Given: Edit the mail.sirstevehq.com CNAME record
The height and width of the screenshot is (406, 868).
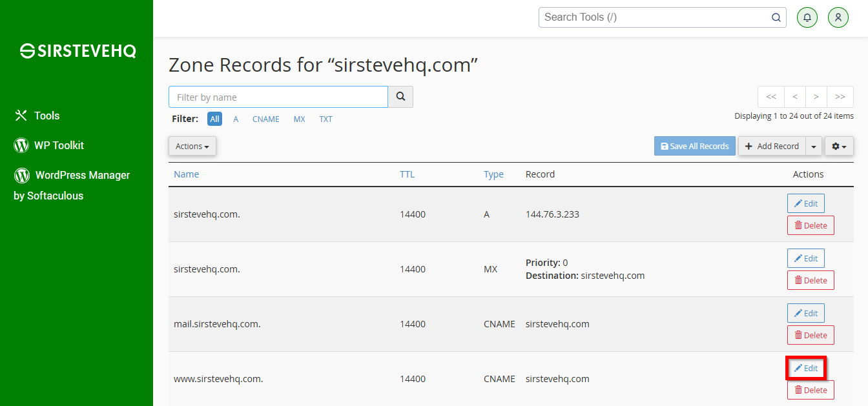Looking at the screenshot, I should pos(806,313).
